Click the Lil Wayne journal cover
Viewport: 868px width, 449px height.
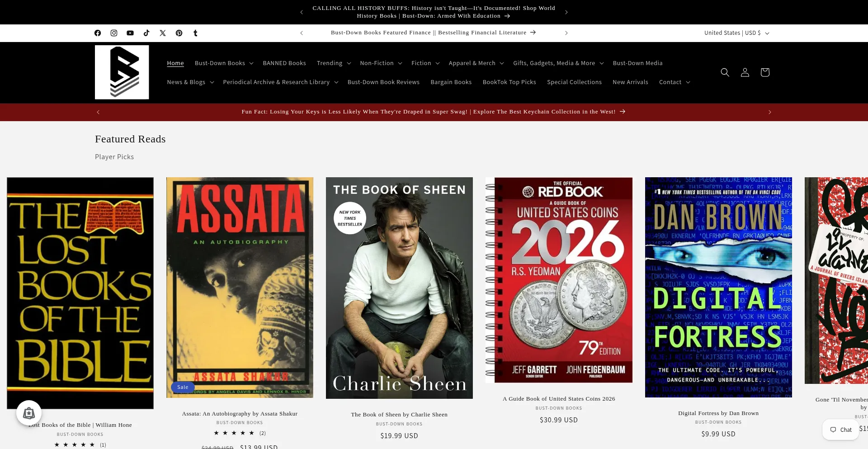tap(836, 280)
